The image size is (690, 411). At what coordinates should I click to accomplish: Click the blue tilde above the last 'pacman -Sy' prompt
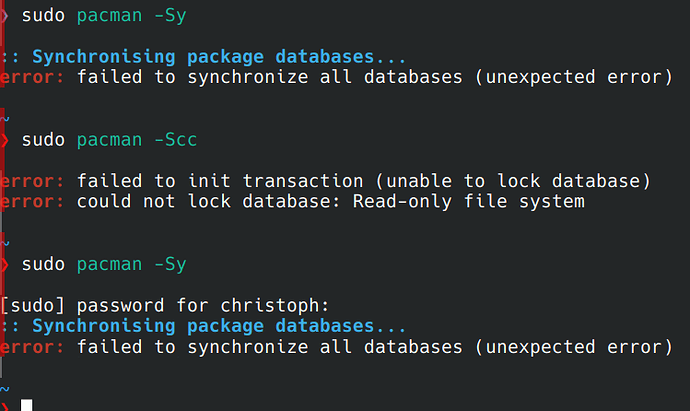tap(4, 243)
